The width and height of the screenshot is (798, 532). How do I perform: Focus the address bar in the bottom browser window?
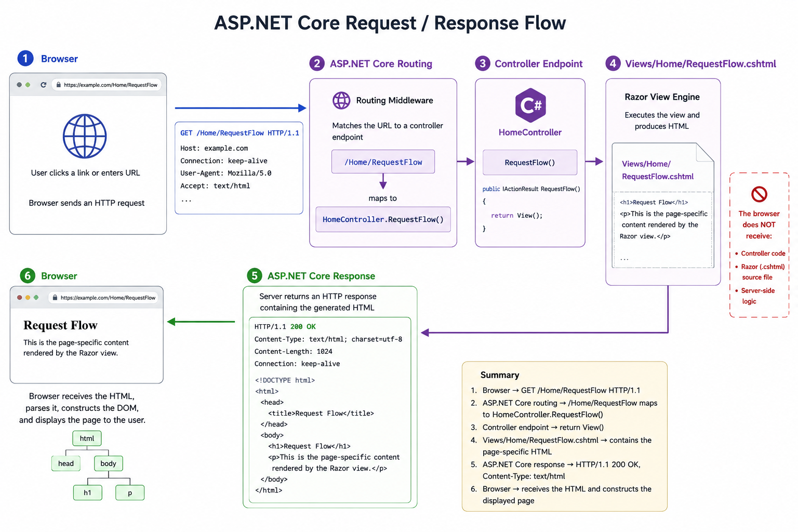(103, 298)
